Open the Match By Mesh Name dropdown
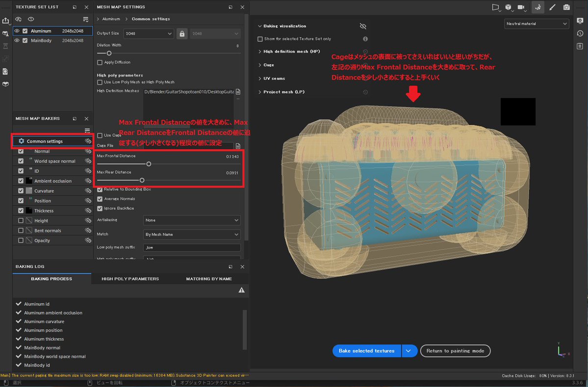 click(x=192, y=234)
